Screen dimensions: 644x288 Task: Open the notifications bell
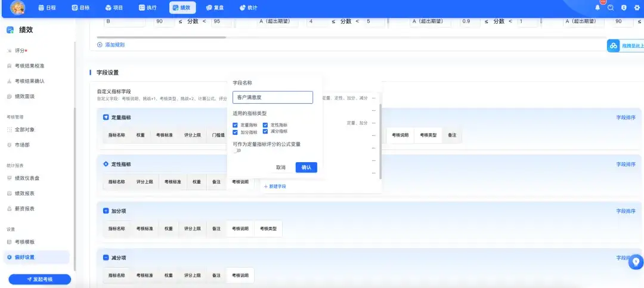click(597, 7)
